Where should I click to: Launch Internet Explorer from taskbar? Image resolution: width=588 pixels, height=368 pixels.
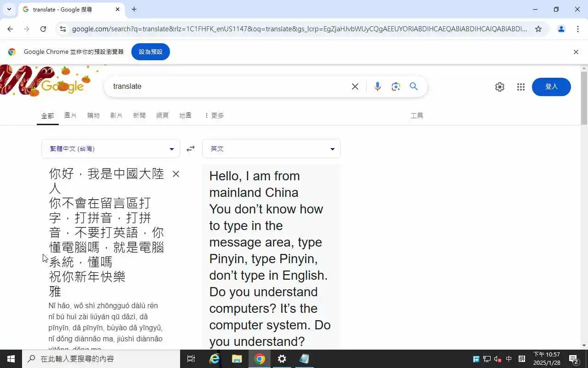[x=215, y=359]
